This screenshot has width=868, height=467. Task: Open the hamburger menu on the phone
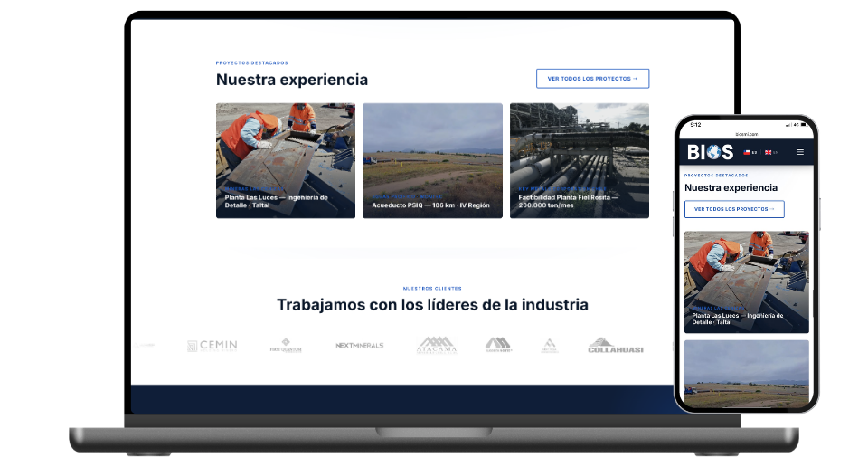(799, 152)
